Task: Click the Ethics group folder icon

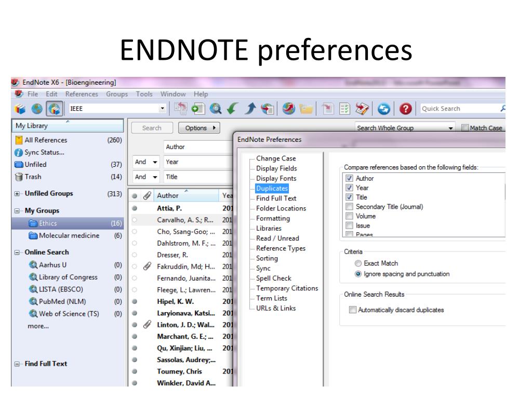Action: [33, 223]
